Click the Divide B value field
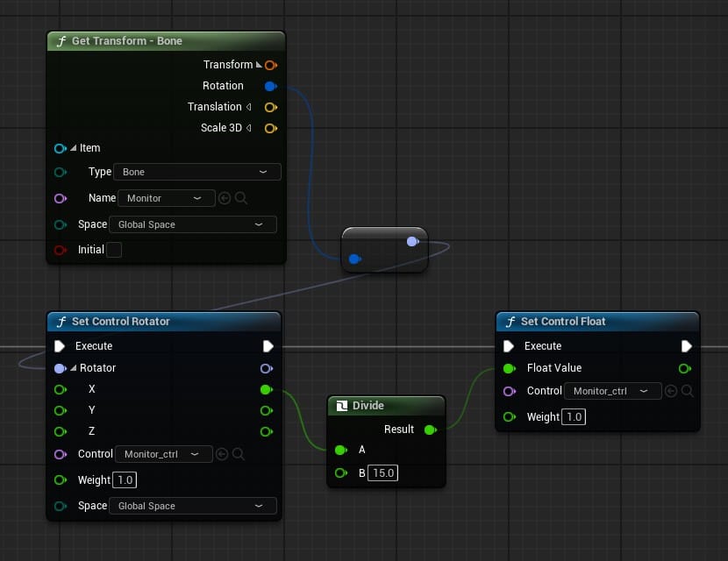The height and width of the screenshot is (561, 728). click(383, 473)
